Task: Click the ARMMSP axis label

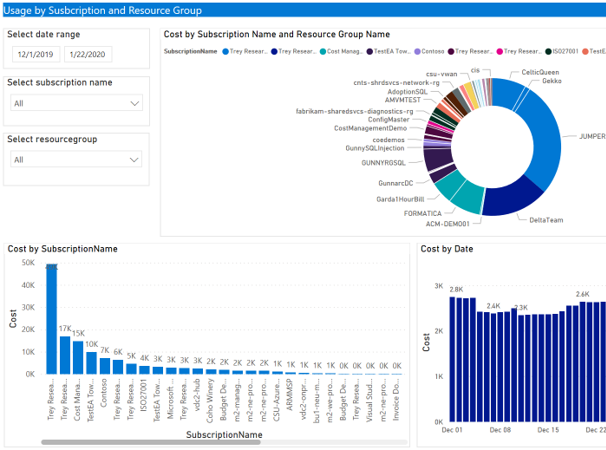Action: [x=289, y=395]
